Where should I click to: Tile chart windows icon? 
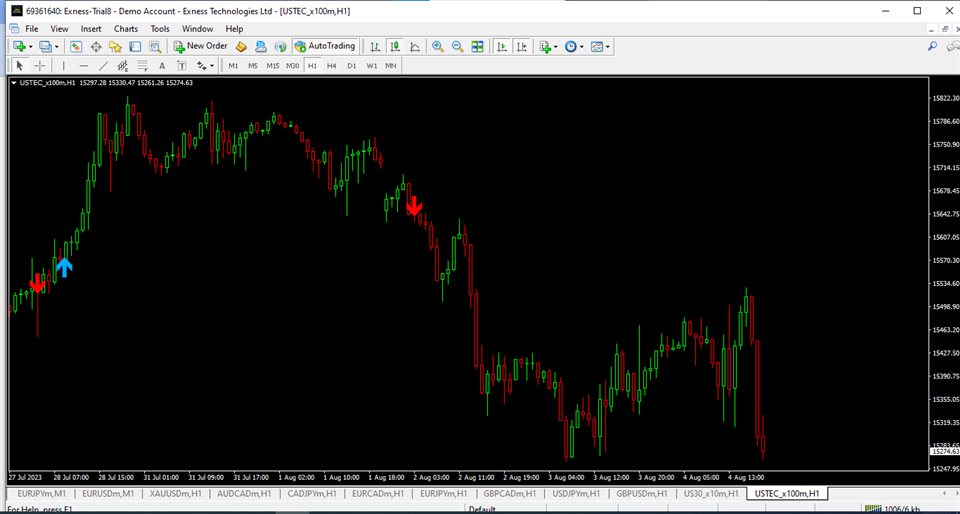(477, 47)
